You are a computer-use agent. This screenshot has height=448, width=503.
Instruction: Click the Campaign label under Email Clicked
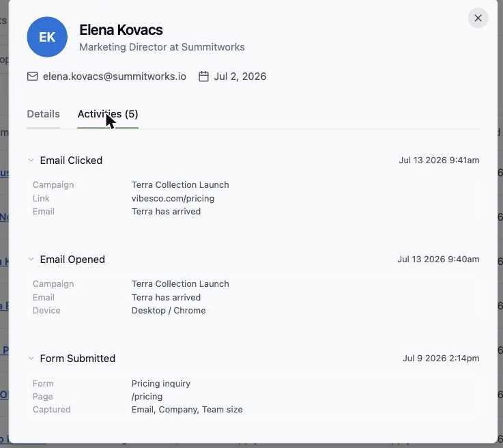53,185
